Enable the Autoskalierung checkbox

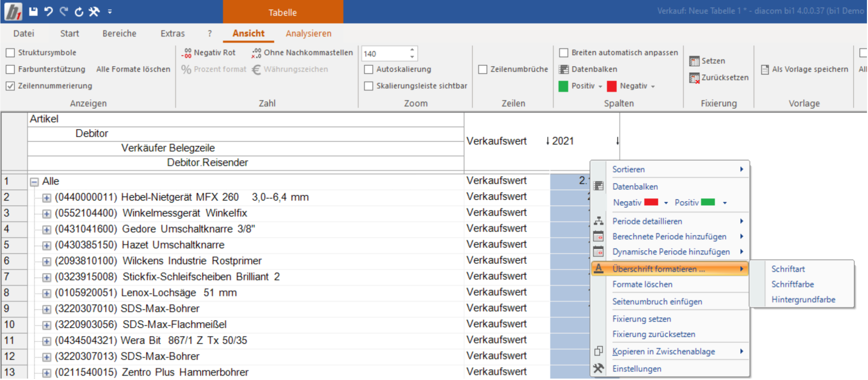pos(368,69)
